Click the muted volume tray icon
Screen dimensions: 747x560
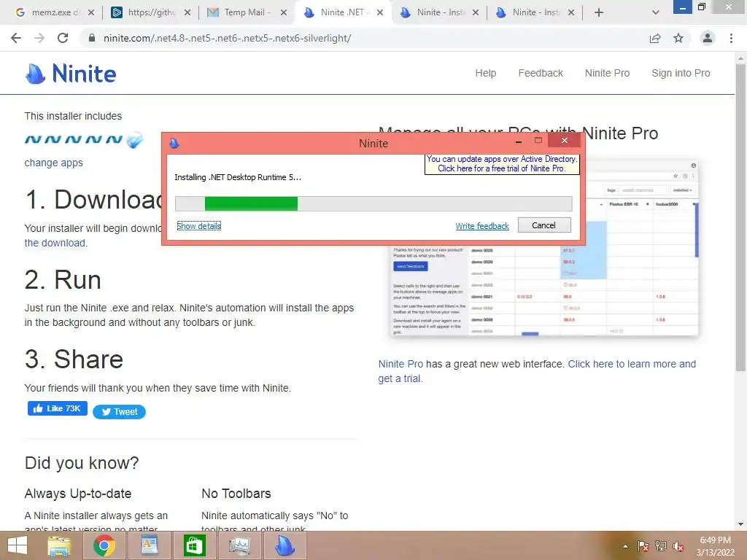coord(678,546)
